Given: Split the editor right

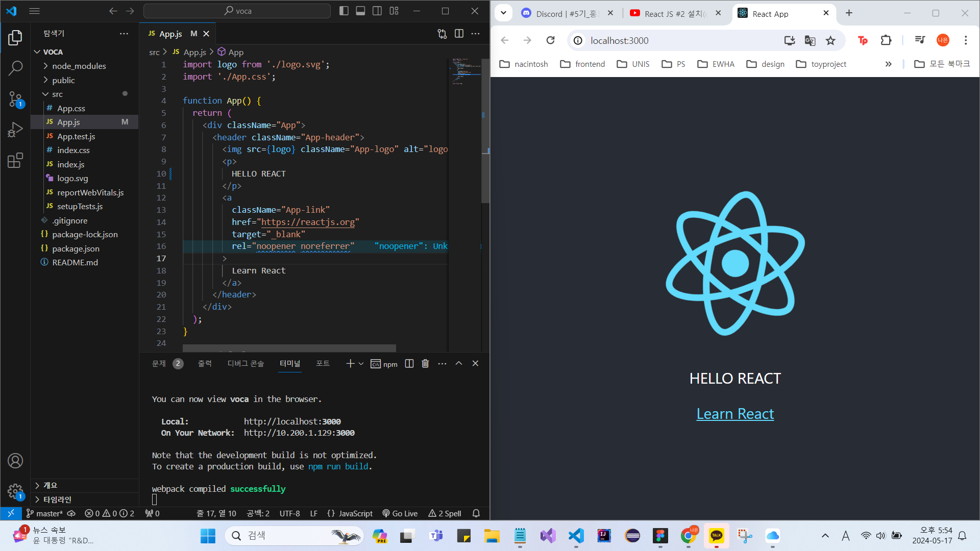Looking at the screenshot, I should coord(459,34).
